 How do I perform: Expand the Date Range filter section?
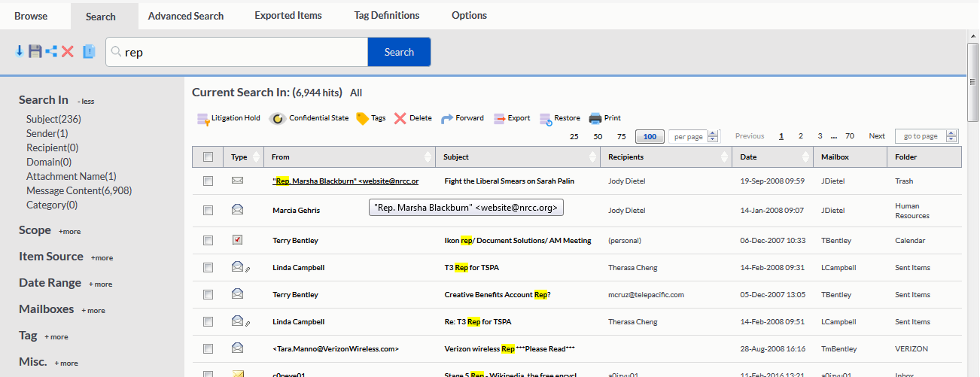(102, 284)
